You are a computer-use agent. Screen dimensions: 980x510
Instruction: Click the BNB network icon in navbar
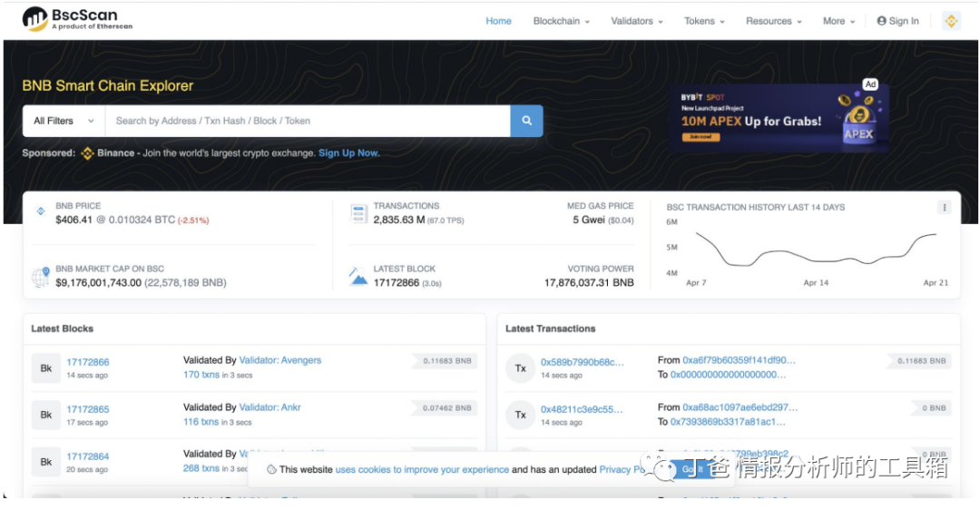[951, 21]
